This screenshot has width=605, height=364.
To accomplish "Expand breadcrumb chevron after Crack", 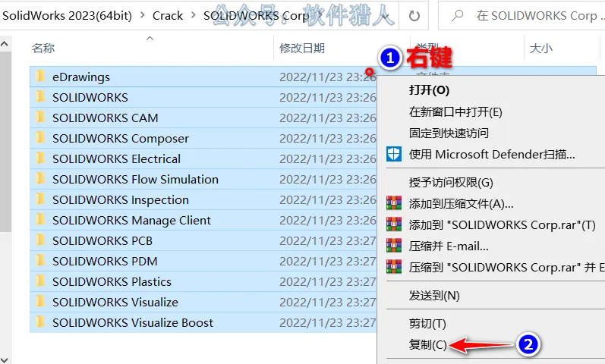I will (x=194, y=15).
